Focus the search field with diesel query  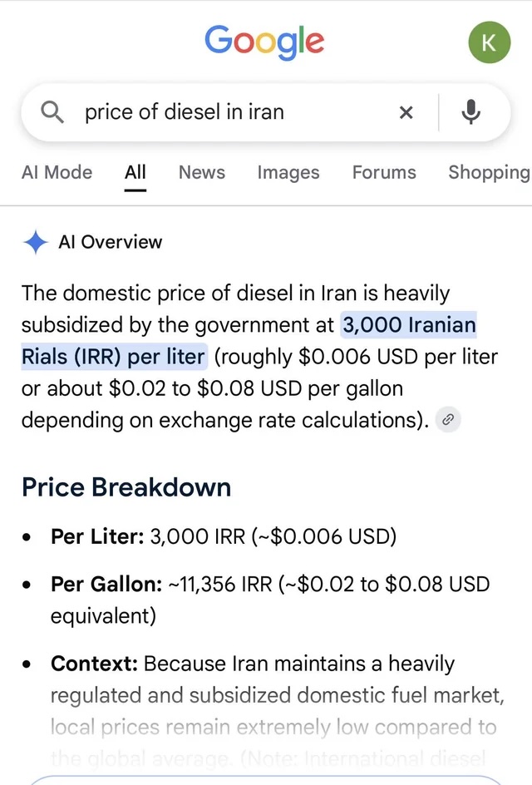[x=235, y=112]
